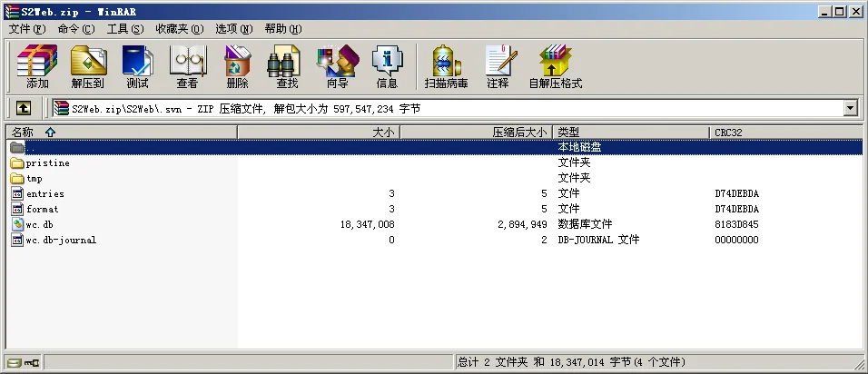Run the 测试 (Test) archive tool
The height and width of the screenshot is (374, 868).
tap(137, 66)
